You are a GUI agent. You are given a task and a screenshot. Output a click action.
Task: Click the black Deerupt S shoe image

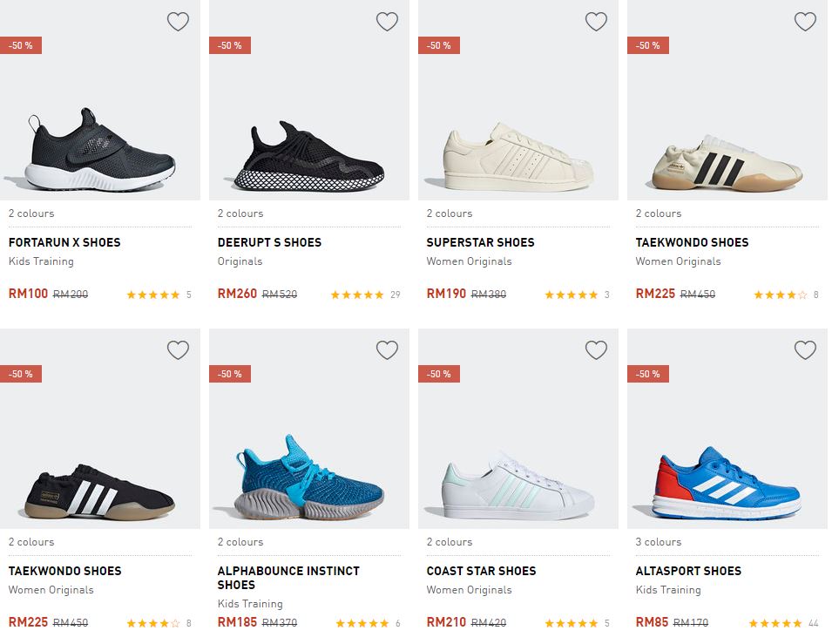(x=309, y=157)
